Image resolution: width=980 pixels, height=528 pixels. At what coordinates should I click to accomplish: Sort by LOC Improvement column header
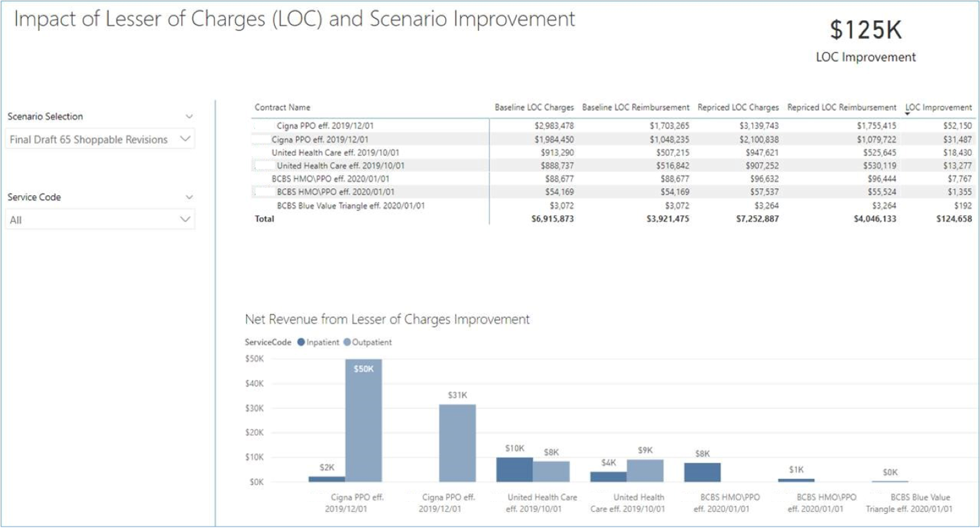pyautogui.click(x=938, y=108)
